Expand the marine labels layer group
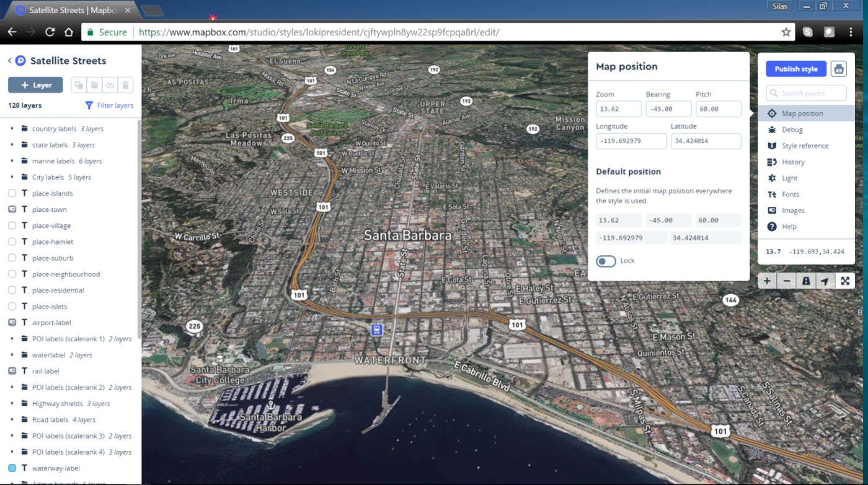Screen dimensions: 868x485 pyautogui.click(x=12, y=161)
